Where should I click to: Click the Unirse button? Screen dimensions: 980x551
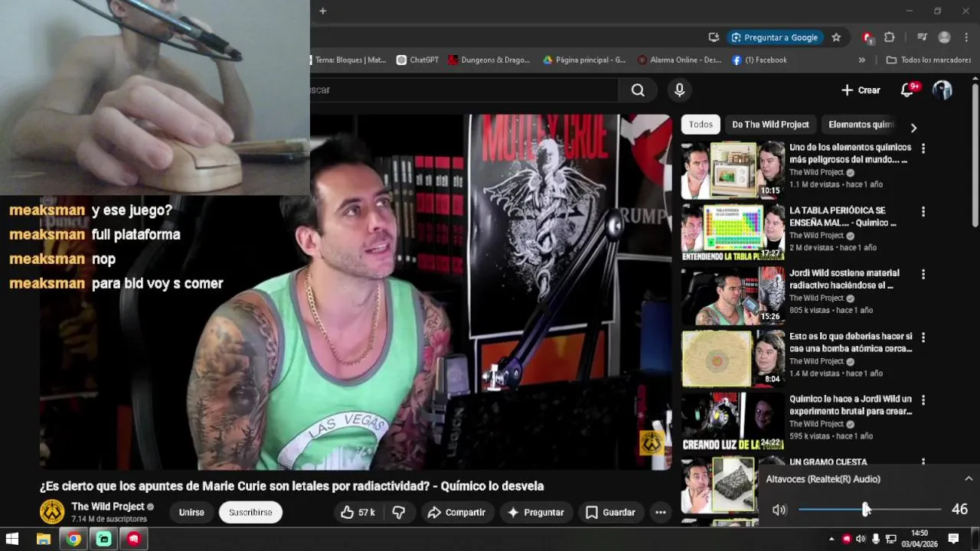point(191,512)
